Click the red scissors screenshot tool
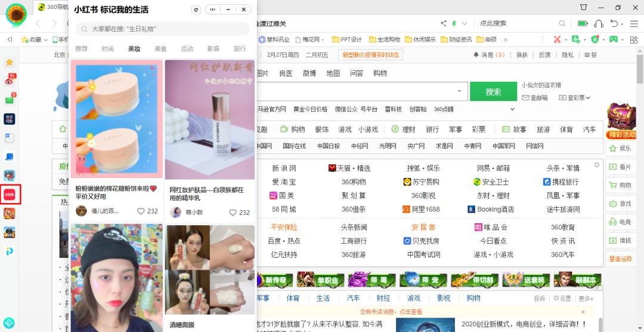Screen dimensions: 644x332 (557, 39)
